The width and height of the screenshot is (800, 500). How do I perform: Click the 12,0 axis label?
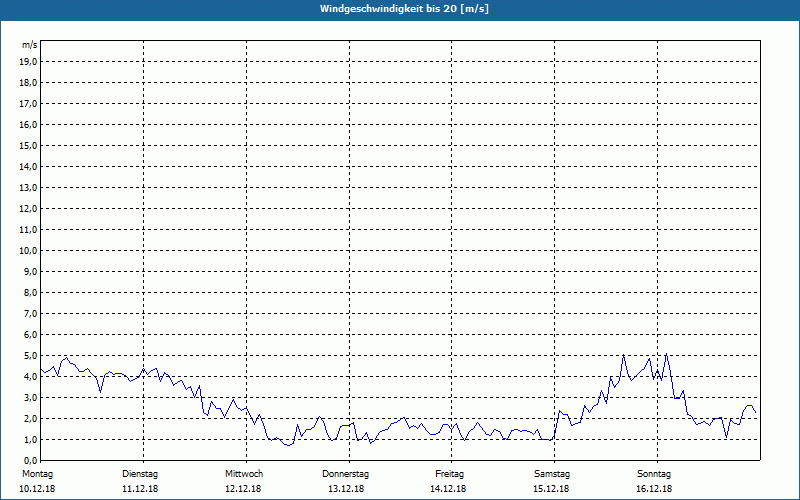[28, 209]
